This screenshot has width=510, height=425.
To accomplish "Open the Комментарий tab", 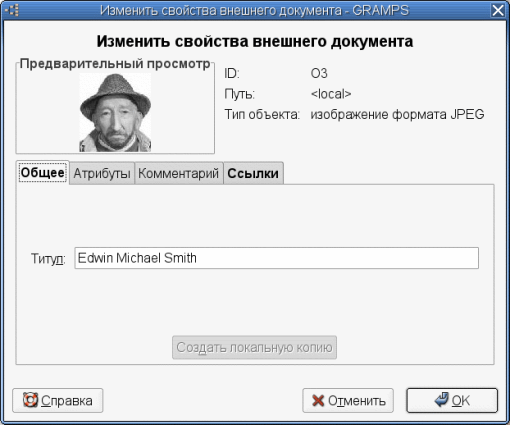I will click(x=179, y=173).
